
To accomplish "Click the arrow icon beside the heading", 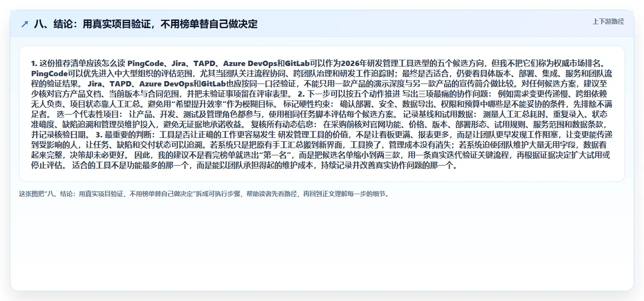I will tap(25, 24).
